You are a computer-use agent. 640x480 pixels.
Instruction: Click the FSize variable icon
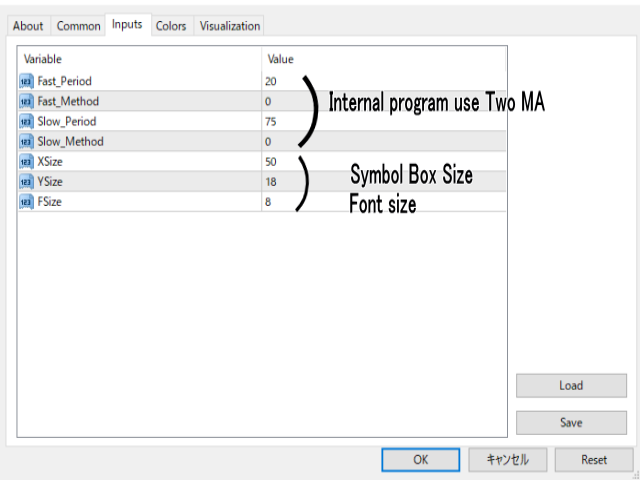click(26, 202)
